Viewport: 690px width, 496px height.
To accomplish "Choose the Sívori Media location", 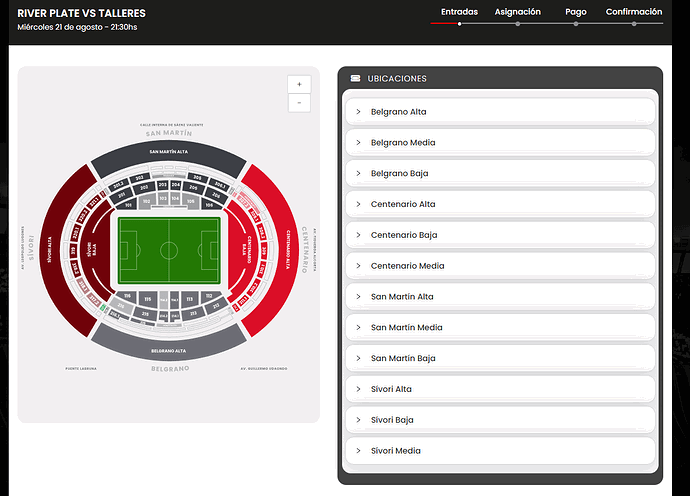I will coord(500,451).
